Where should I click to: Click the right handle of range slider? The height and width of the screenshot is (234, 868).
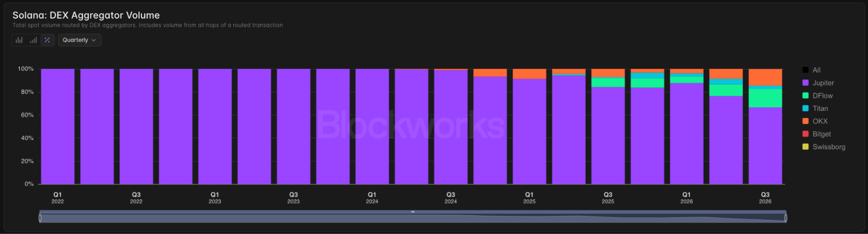[785, 218]
